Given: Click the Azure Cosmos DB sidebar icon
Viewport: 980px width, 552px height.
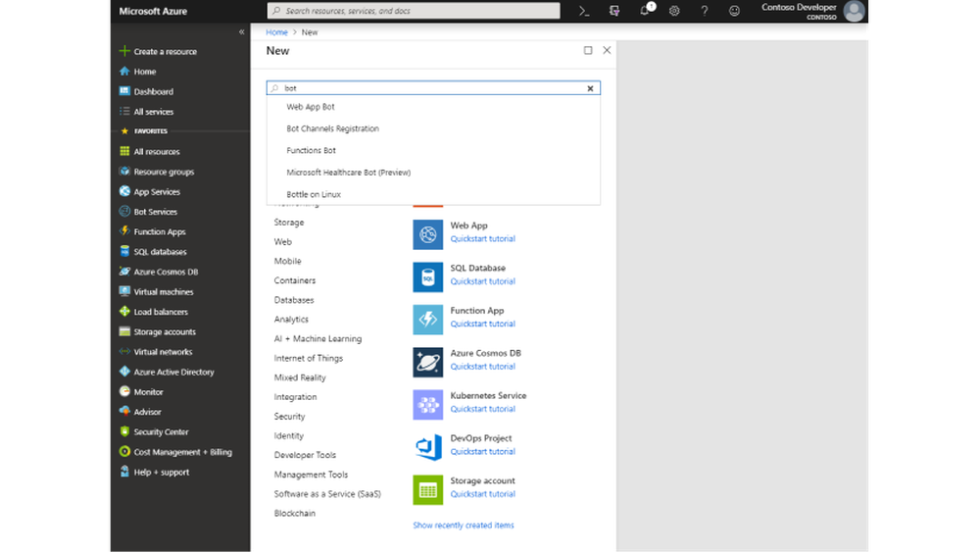Looking at the screenshot, I should coord(124,272).
